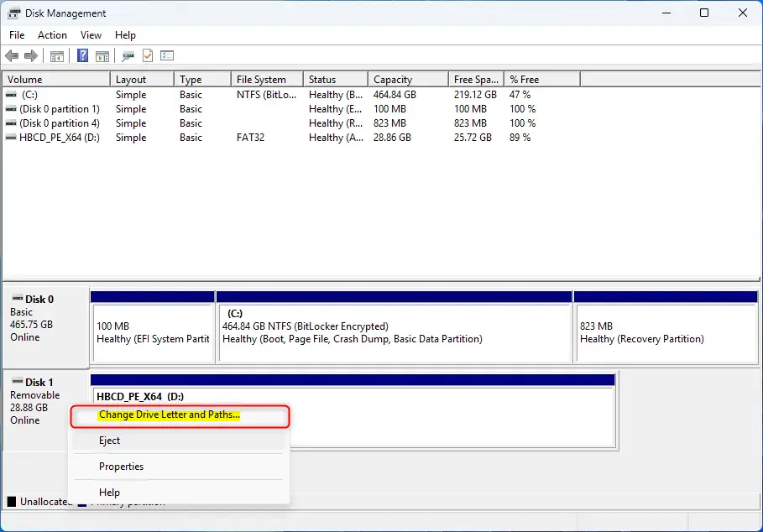Viewport: 763px width, 532px height.
Task: Select Help in the context menu
Action: coord(179,492)
